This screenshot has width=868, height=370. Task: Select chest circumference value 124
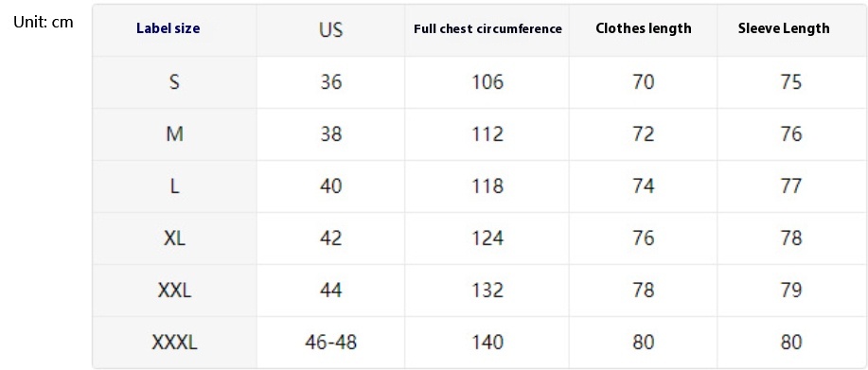(487, 238)
